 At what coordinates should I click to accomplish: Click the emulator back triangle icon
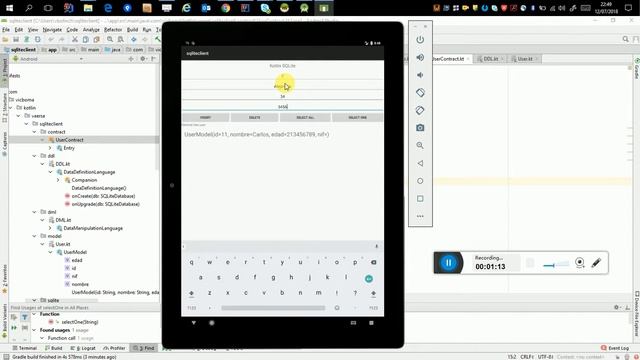click(x=420, y=163)
